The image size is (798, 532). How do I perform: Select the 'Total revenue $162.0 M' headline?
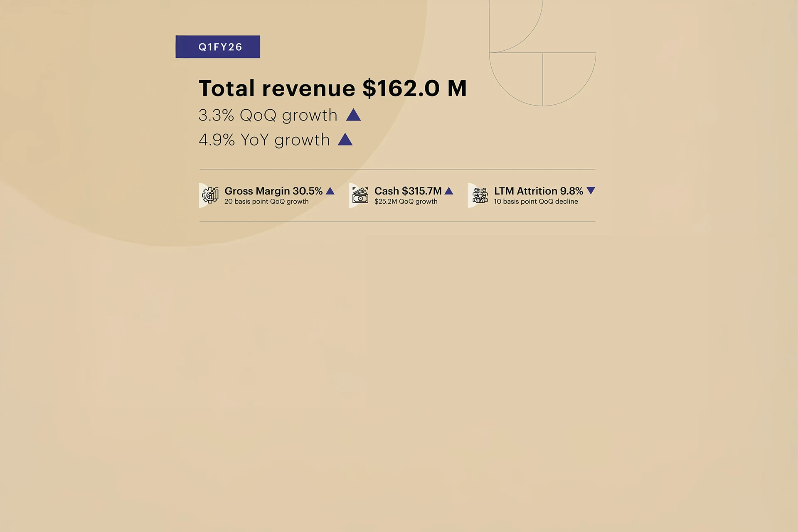click(x=332, y=88)
